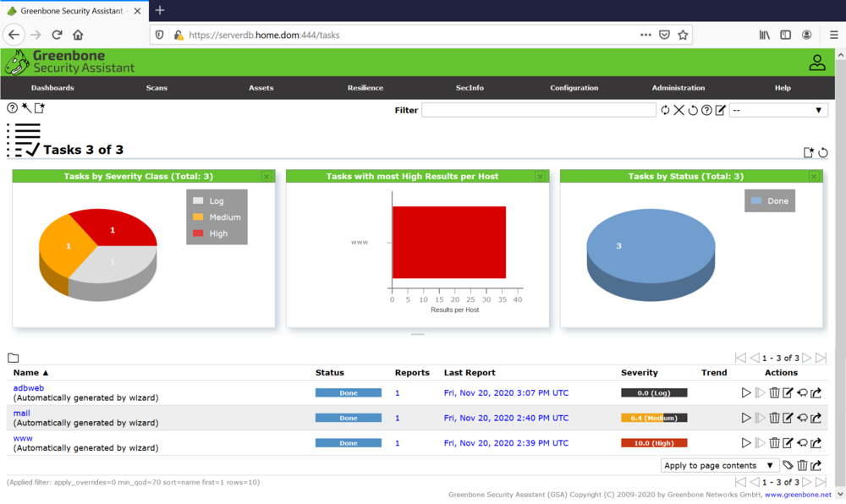
Task: Add tag to page contents icon
Action: [x=788, y=465]
